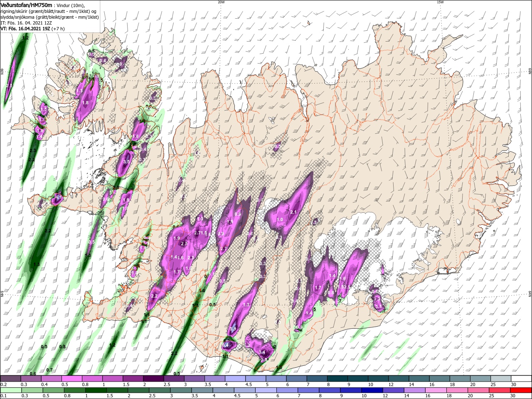Click the Veðurstofan/HM750m map title
Image resolution: width=532 pixels, height=399 pixels.
point(27,5)
